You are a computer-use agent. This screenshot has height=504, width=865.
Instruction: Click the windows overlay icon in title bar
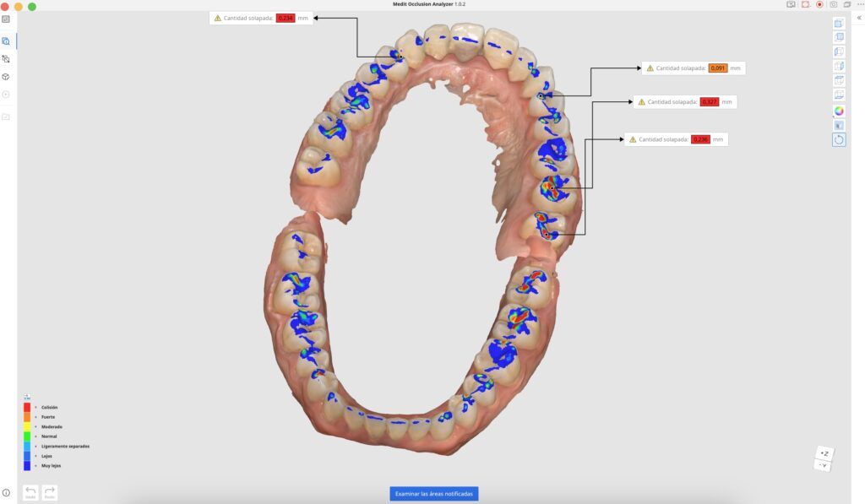846,4
